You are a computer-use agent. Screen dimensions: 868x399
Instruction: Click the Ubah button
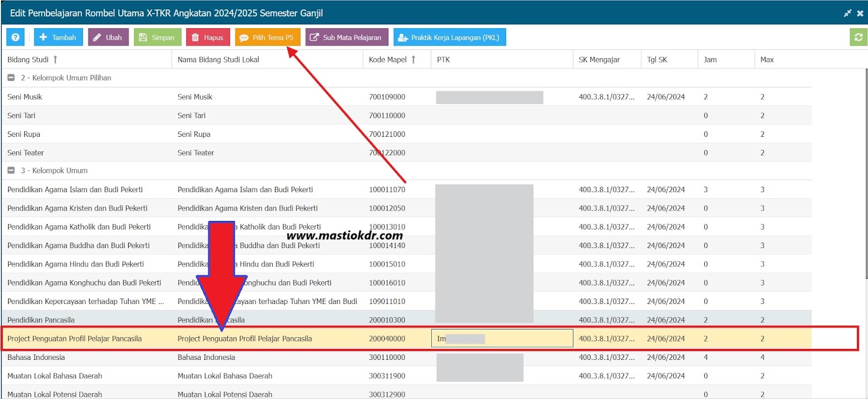point(108,37)
